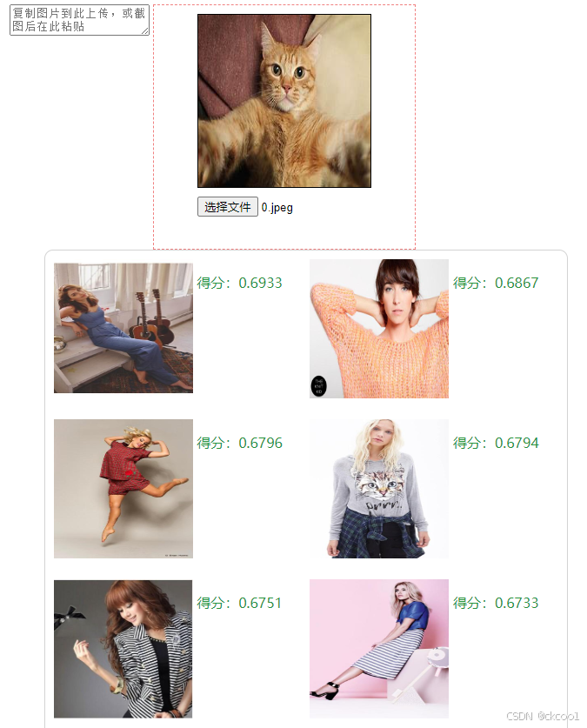Click the score text 得分: 0.6733

point(496,603)
